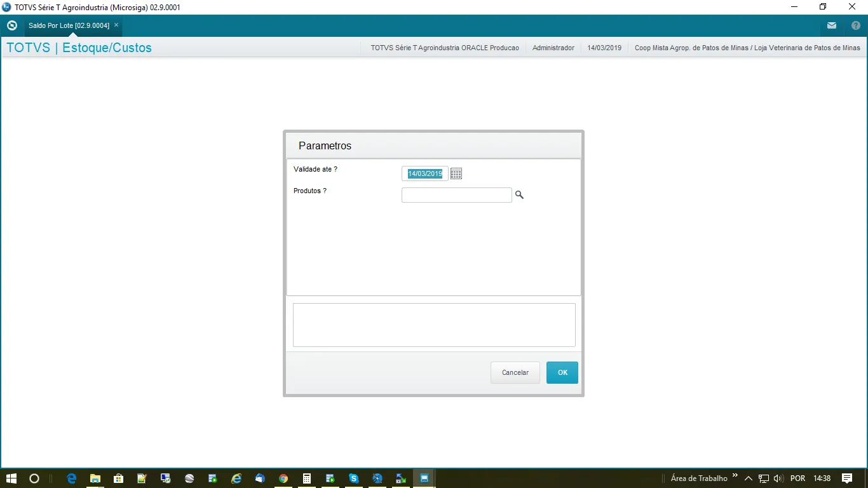Screen dimensions: 868x488
Task: Open Microsoft Edge from the taskbar
Action: (72, 478)
